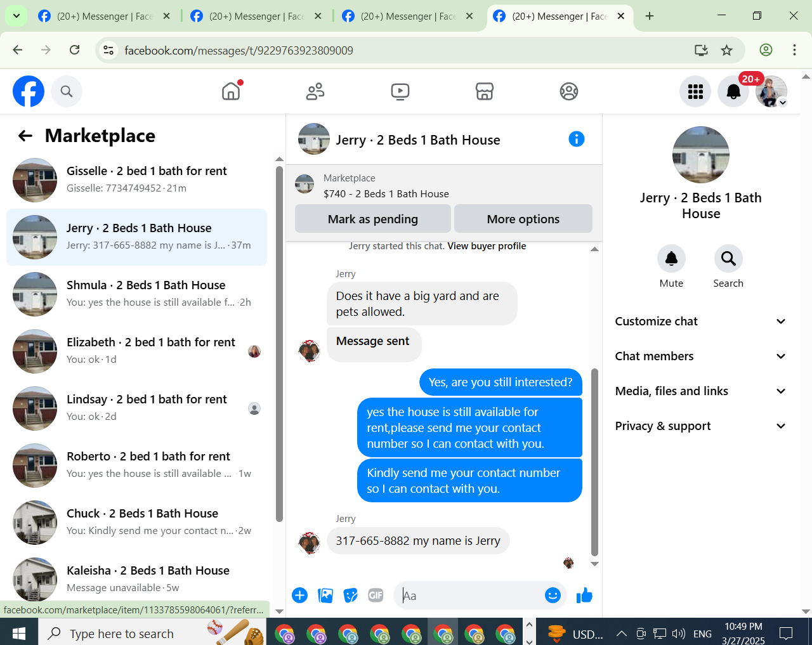Click Jerry's phone number message
This screenshot has width=812, height=645.
point(418,541)
